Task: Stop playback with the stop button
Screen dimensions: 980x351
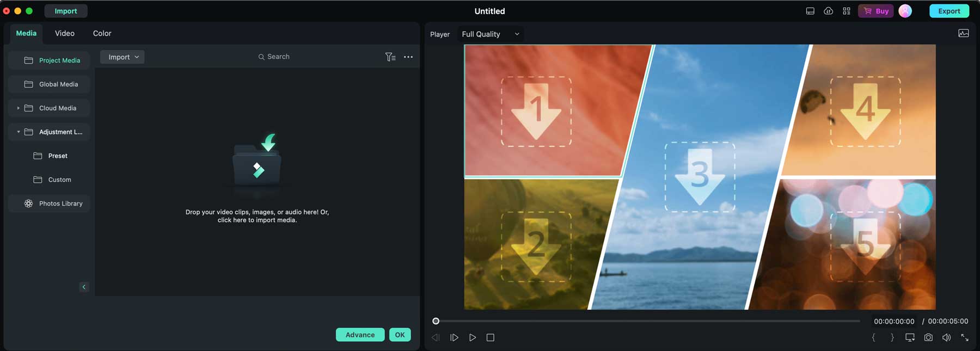Action: 491,337
